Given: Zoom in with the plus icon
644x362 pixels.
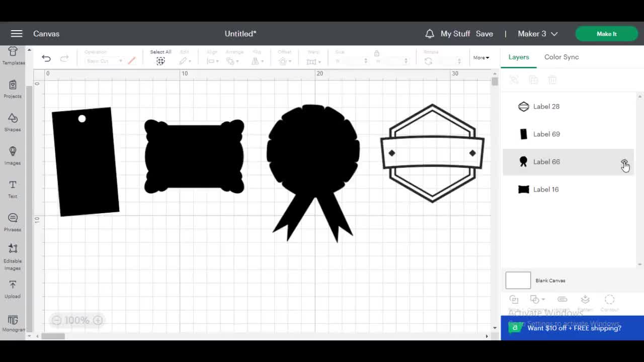Looking at the screenshot, I should pyautogui.click(x=98, y=320).
